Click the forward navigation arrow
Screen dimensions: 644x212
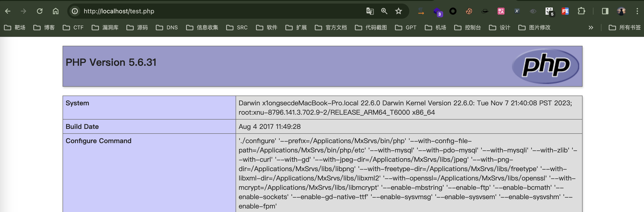24,11
